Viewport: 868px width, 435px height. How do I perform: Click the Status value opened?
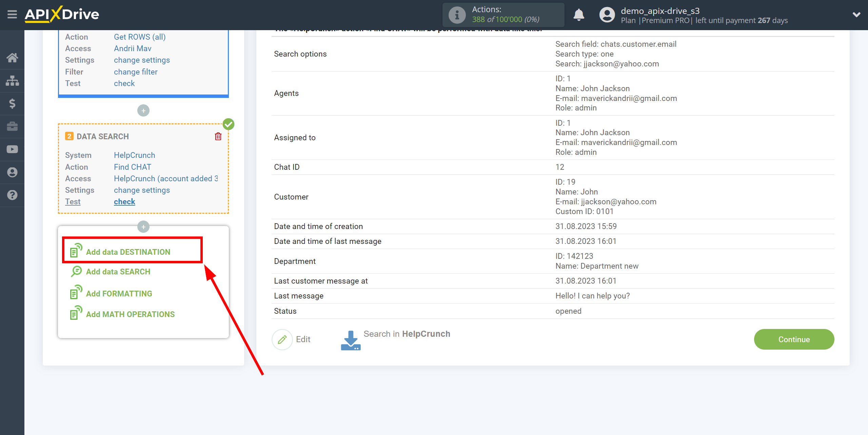click(568, 311)
